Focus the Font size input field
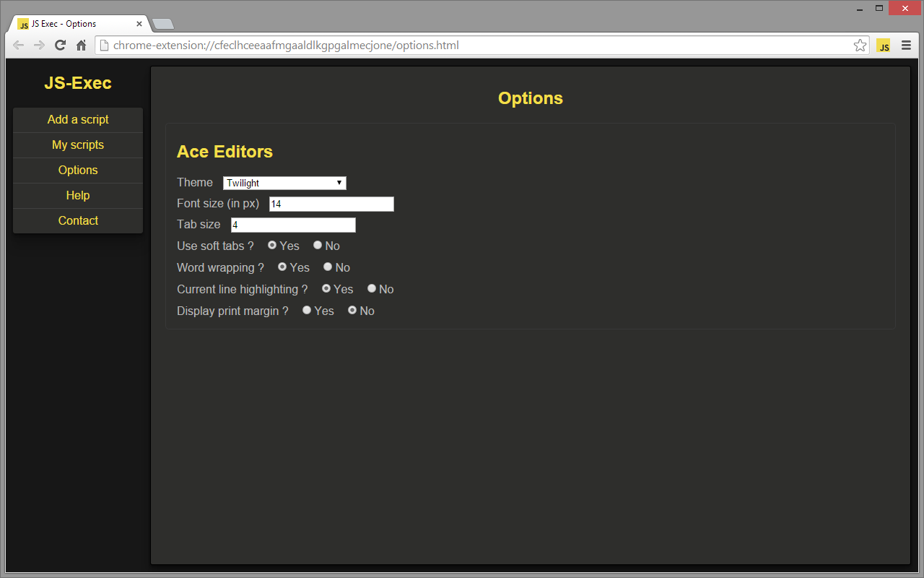 (x=331, y=204)
